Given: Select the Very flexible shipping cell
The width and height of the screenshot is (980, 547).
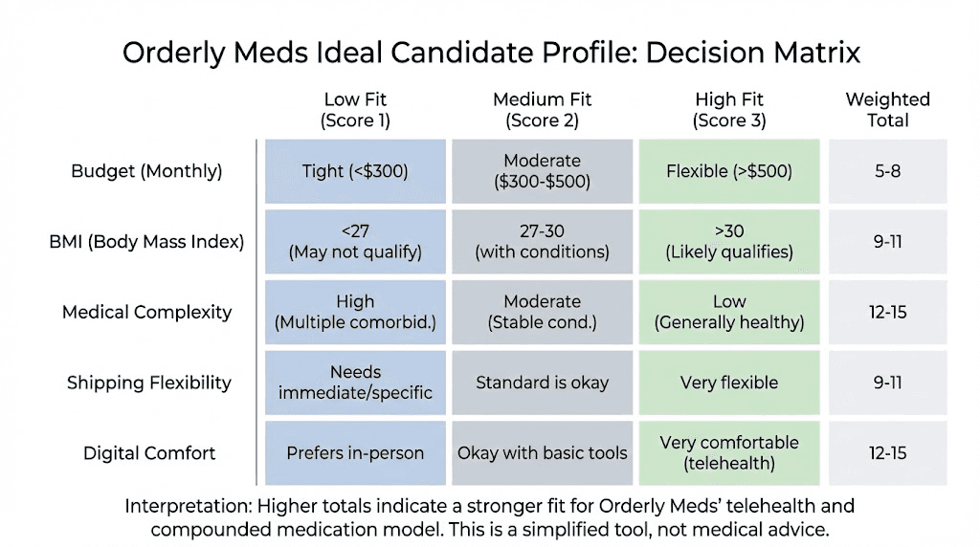Looking at the screenshot, I should (x=728, y=383).
